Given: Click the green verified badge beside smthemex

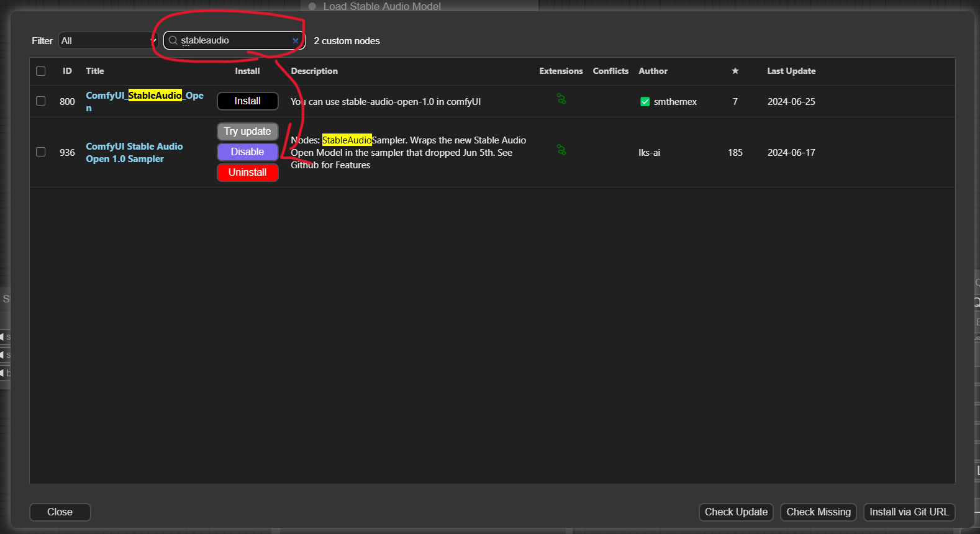Looking at the screenshot, I should [x=645, y=102].
